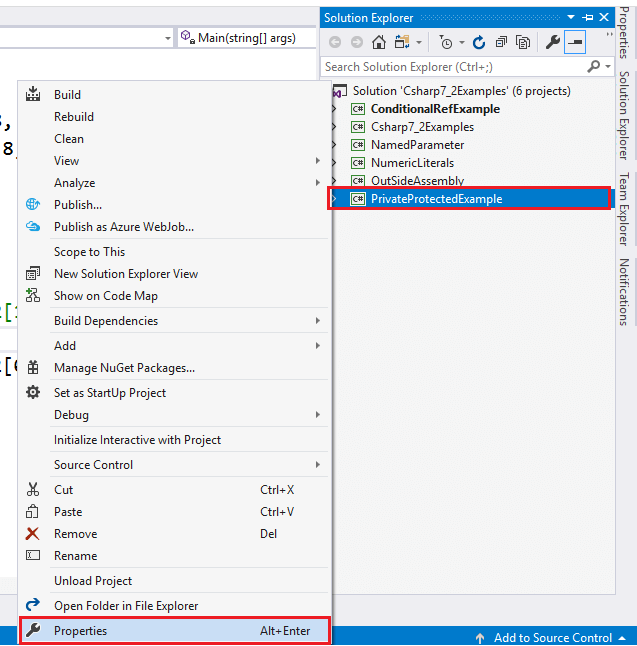637x646 pixels.
Task: Open the Source Control submenu
Action: pyautogui.click(x=174, y=465)
